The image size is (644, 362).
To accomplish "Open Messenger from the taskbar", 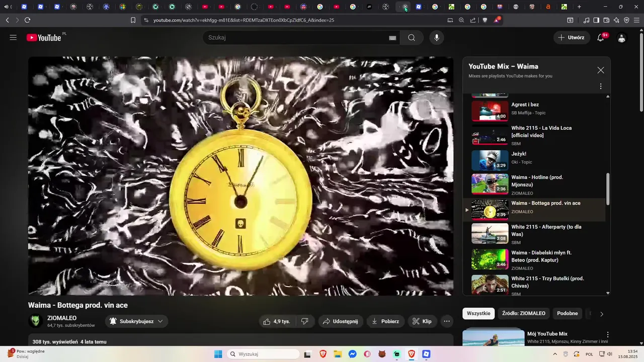I will [353, 354].
